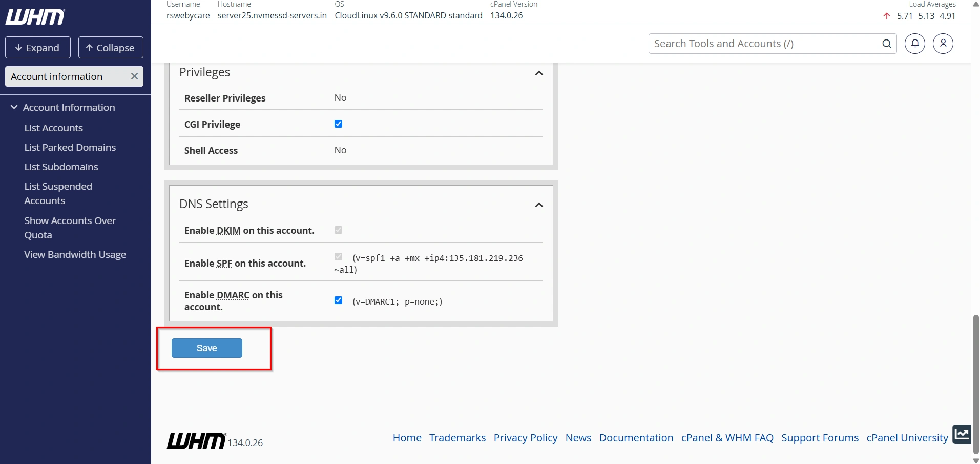980x464 pixels.
Task: Save the account settings
Action: point(207,348)
